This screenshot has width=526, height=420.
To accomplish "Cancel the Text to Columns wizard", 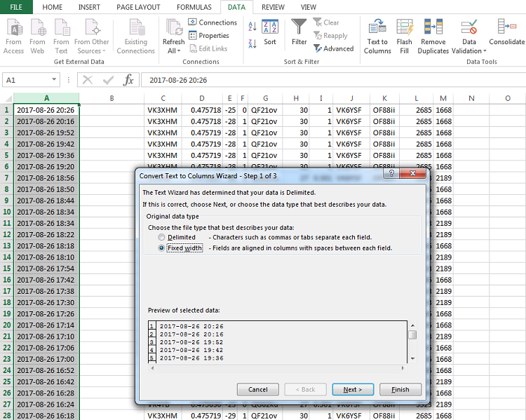I will tap(258, 389).
